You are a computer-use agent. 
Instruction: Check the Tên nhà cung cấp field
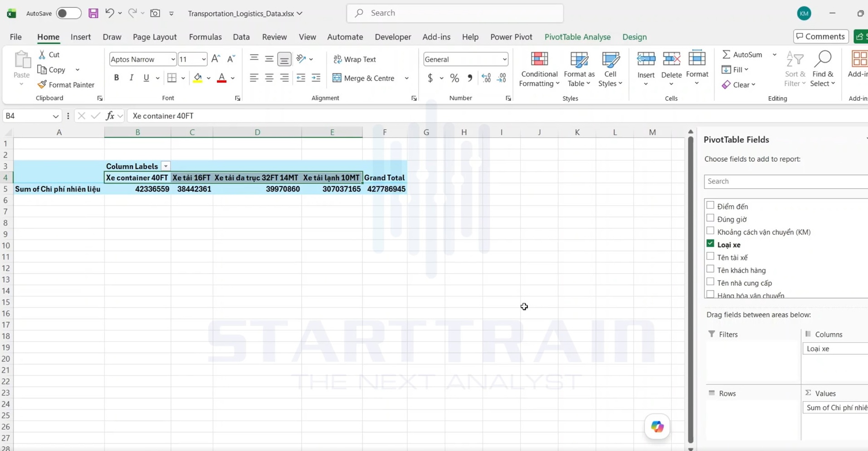(x=710, y=282)
